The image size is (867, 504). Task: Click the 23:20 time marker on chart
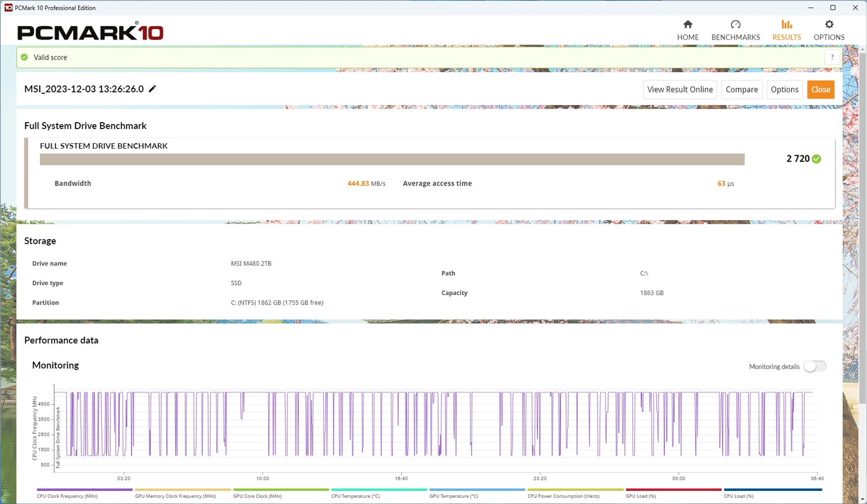click(540, 478)
